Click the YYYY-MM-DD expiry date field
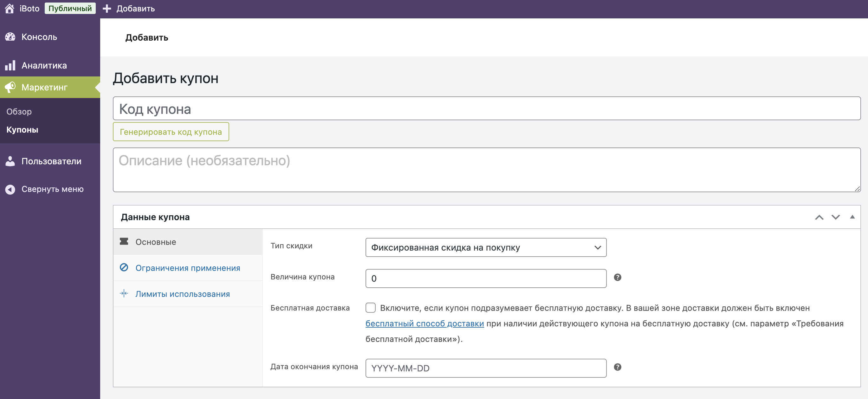 (486, 368)
